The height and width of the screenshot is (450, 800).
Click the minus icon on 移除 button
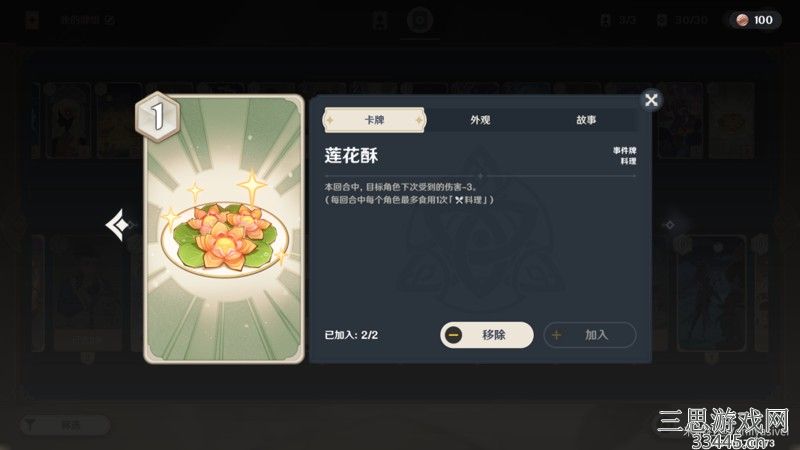pos(453,335)
